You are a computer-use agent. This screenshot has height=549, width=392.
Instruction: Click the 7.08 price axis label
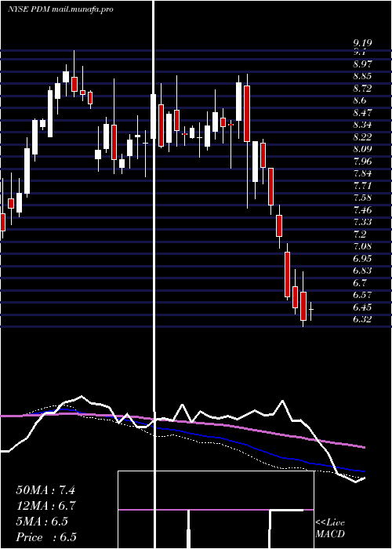(362, 246)
